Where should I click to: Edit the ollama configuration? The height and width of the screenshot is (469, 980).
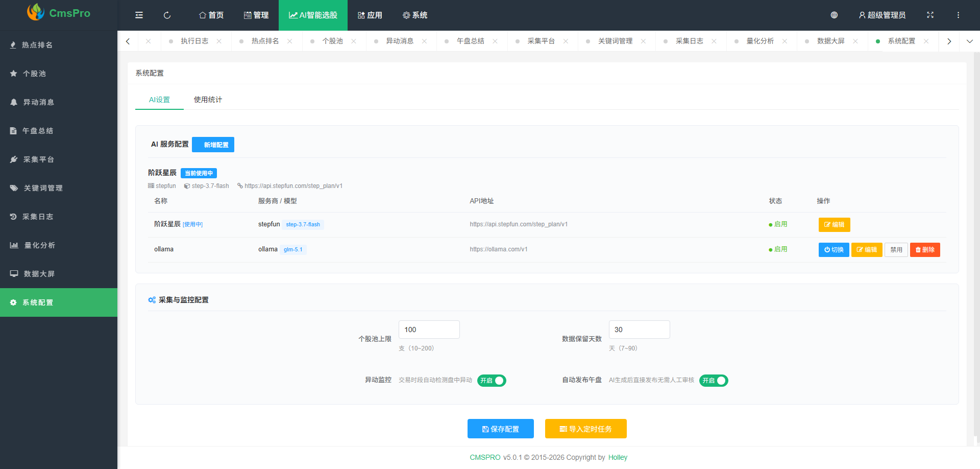[x=867, y=250]
